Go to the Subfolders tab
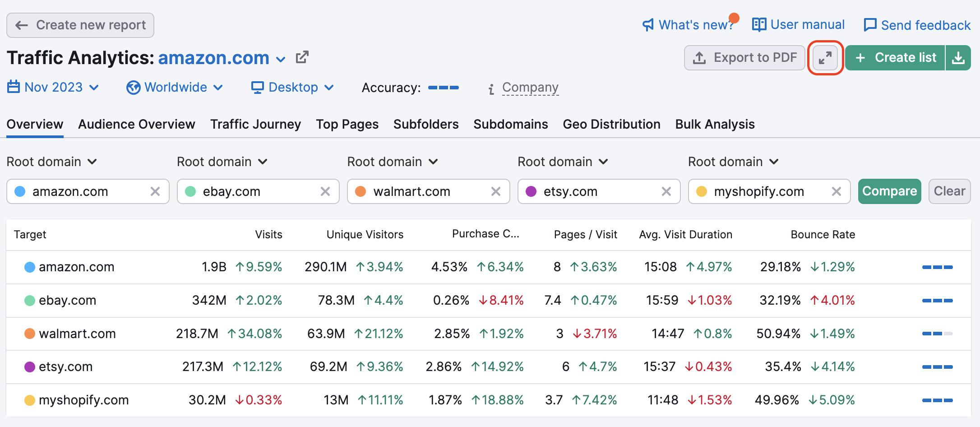 pos(426,124)
